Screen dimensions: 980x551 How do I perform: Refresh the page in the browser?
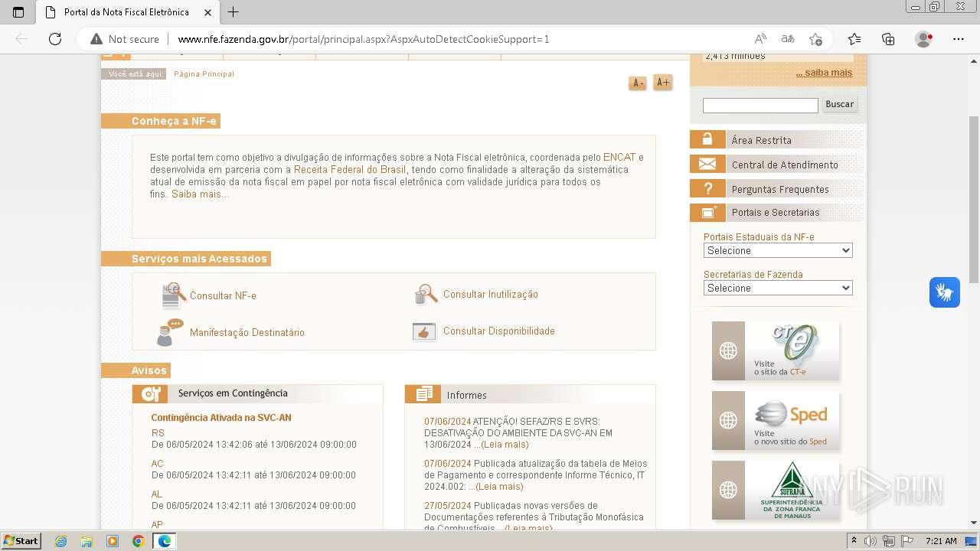click(54, 39)
